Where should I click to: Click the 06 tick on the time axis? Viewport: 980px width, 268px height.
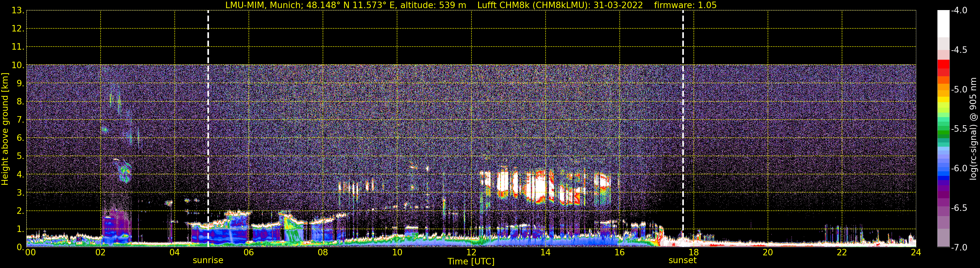click(x=249, y=252)
